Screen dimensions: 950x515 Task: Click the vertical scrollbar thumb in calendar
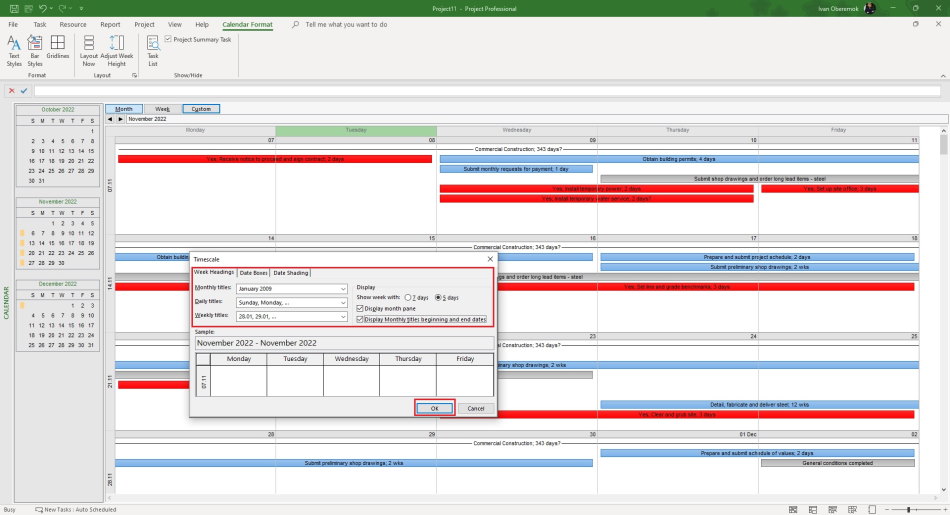pyautogui.click(x=943, y=145)
